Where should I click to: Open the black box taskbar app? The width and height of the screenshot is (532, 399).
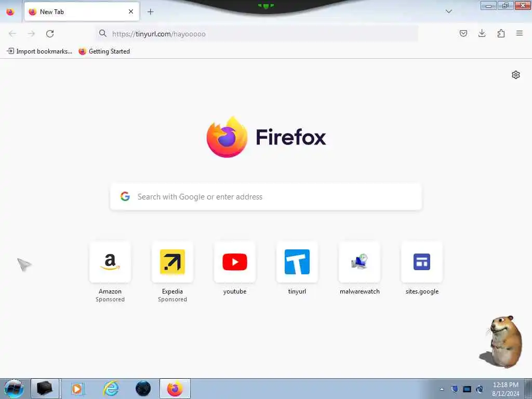coord(45,389)
